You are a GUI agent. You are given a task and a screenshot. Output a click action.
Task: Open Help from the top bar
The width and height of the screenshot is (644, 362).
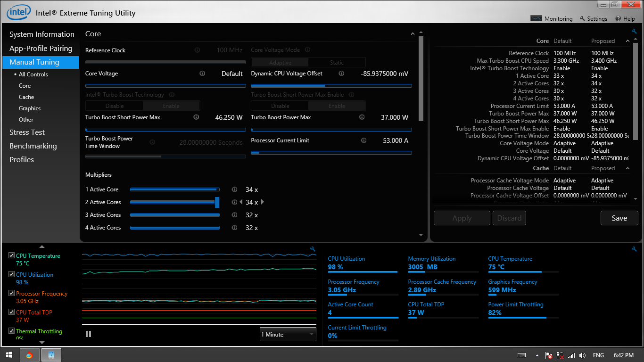coord(625,19)
